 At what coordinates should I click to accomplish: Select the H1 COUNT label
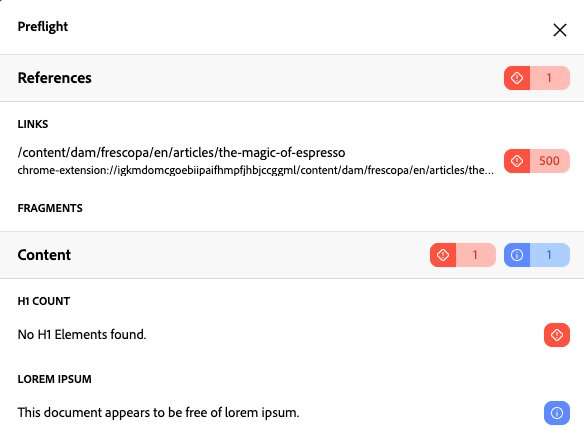click(x=44, y=301)
